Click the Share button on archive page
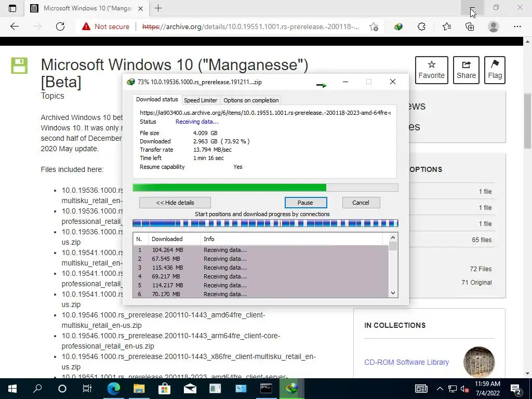 (466, 70)
